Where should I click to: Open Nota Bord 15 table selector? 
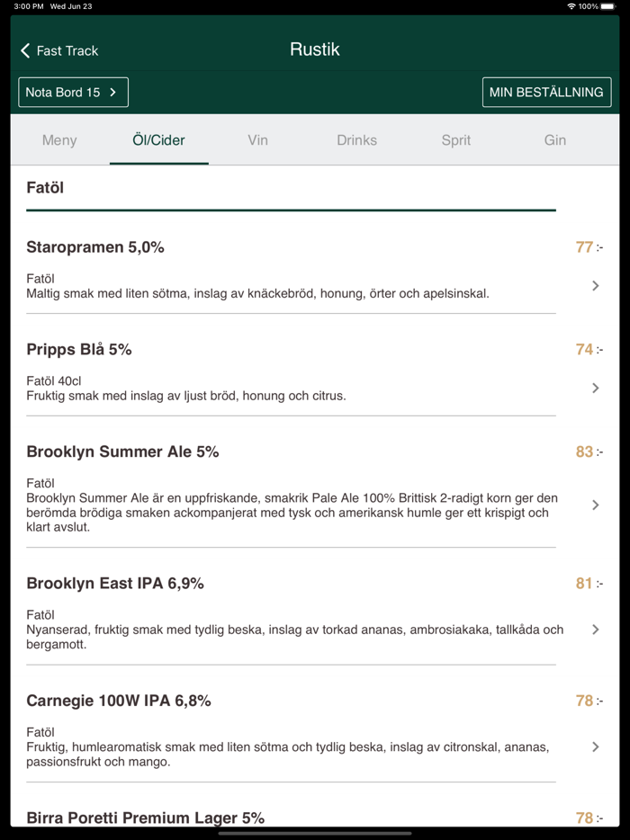tap(73, 92)
